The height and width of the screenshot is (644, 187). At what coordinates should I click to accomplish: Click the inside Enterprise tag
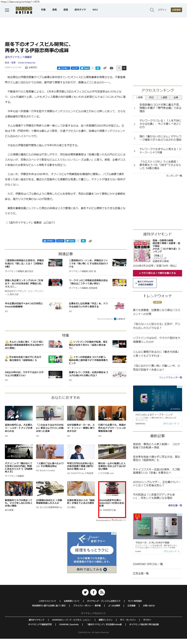(x=27, y=63)
